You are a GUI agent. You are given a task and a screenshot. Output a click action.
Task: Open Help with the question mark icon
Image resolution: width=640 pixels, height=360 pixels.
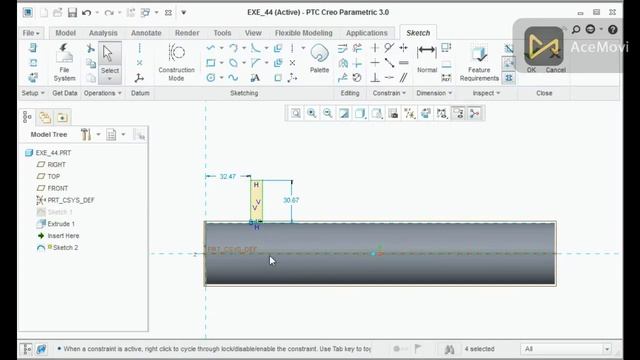pyautogui.click(x=613, y=29)
